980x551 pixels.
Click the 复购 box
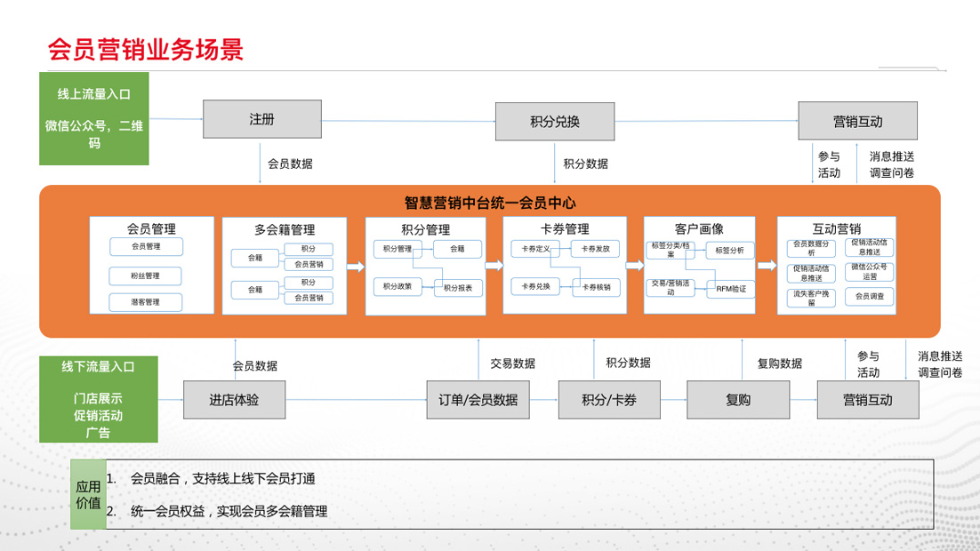click(x=737, y=400)
